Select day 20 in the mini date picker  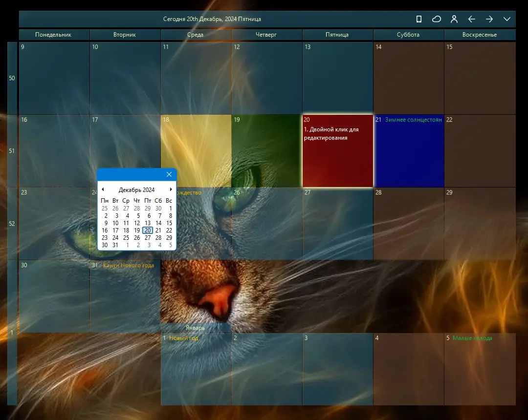[x=148, y=231]
